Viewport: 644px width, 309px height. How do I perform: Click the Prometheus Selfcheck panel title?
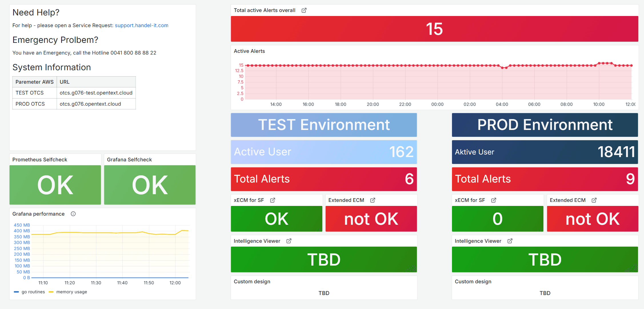pyautogui.click(x=40, y=160)
